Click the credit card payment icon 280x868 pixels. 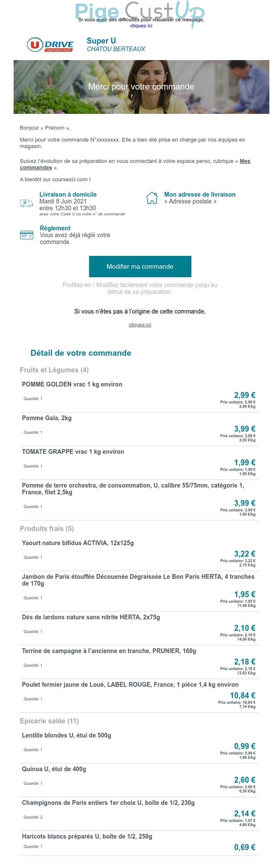pos(27,235)
